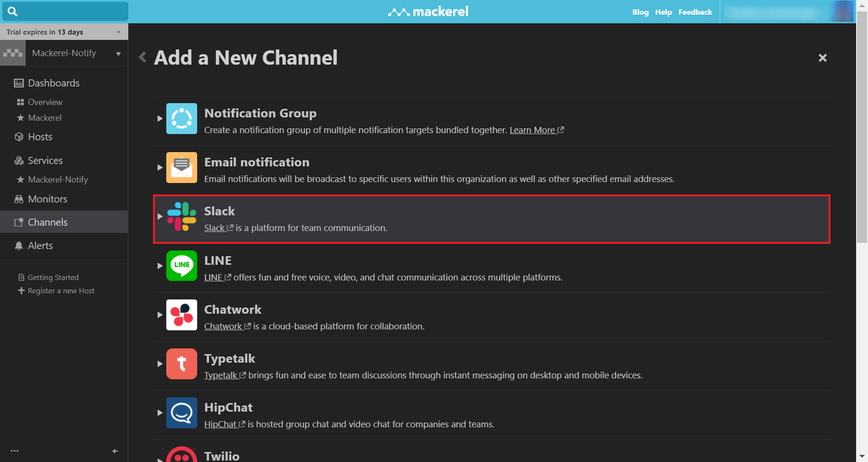Expand the Slack channel options
Viewport: 868px width, 462px height.
pyautogui.click(x=160, y=216)
